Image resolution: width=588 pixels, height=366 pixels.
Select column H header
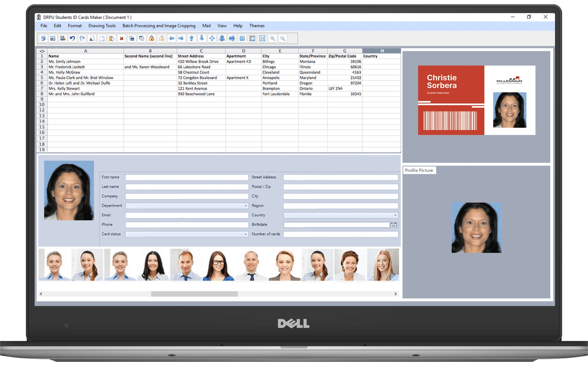382,51
